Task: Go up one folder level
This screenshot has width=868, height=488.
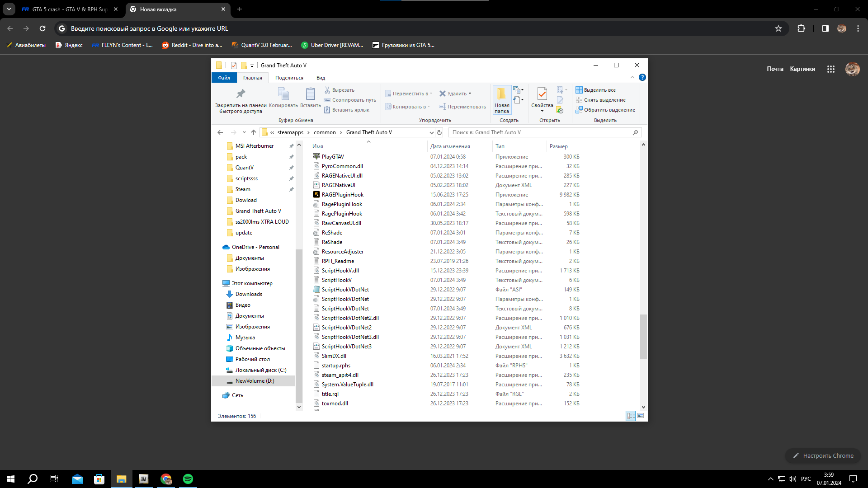Action: (x=253, y=132)
